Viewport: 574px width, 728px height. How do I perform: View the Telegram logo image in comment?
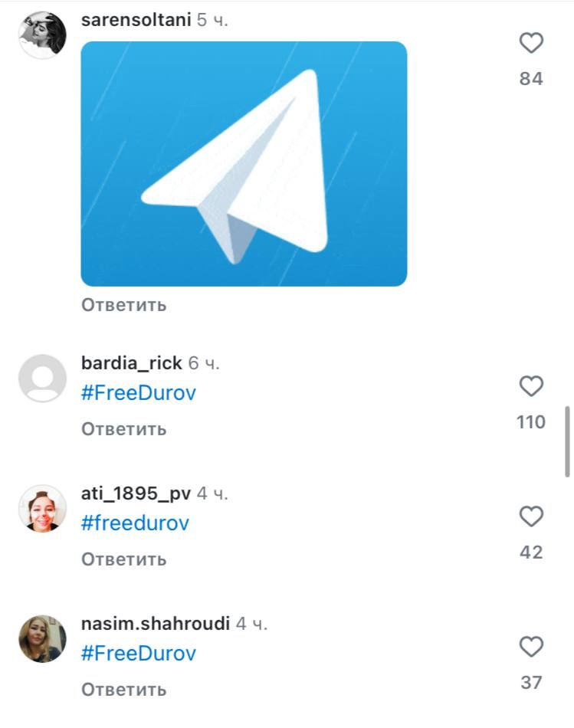244,164
